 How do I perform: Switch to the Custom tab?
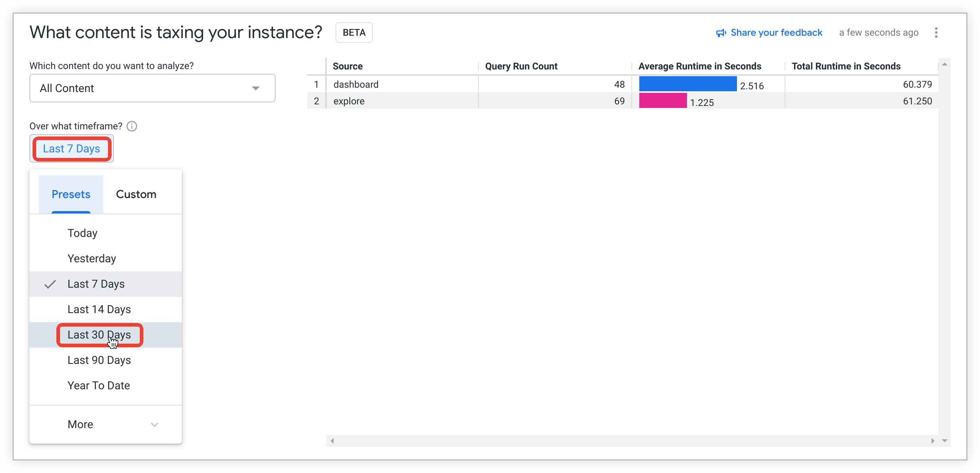[x=136, y=194]
